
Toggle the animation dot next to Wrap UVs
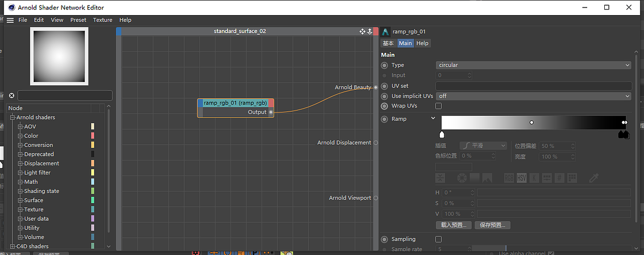tap(384, 106)
